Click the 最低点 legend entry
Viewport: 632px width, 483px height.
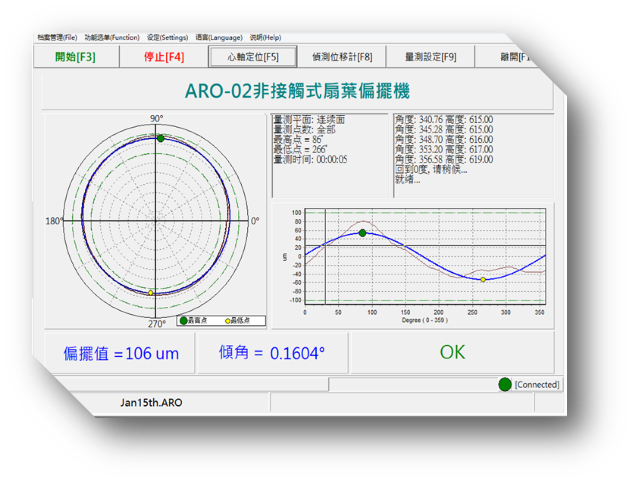238,321
